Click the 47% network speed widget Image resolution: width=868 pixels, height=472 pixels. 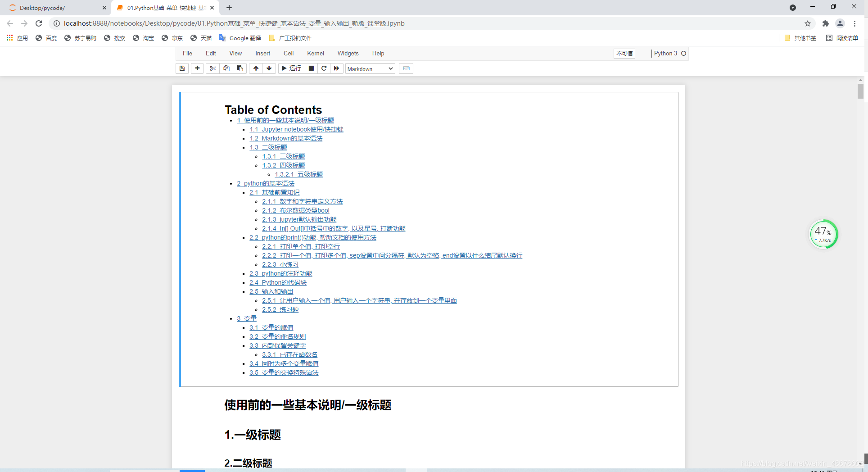click(x=823, y=234)
